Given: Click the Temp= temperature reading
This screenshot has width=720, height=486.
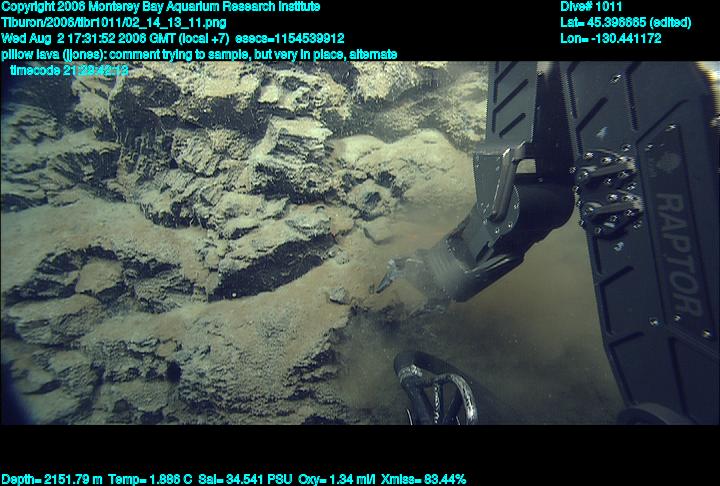Looking at the screenshot, I should [x=140, y=479].
